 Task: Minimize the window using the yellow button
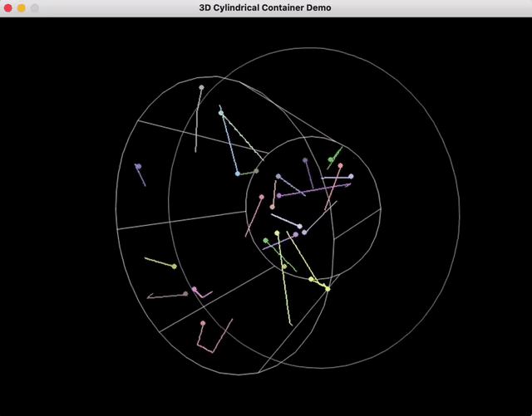(x=22, y=8)
